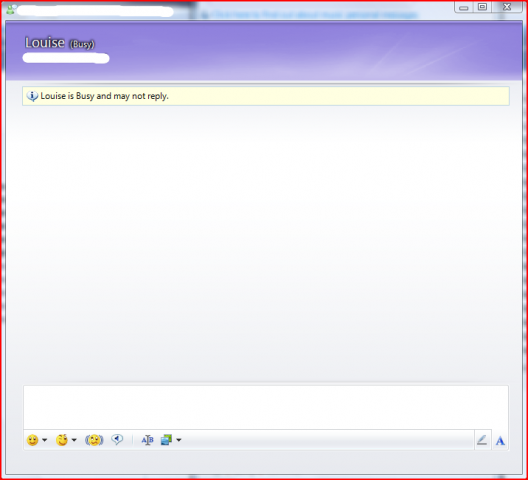Open the change font AB icon

[147, 440]
